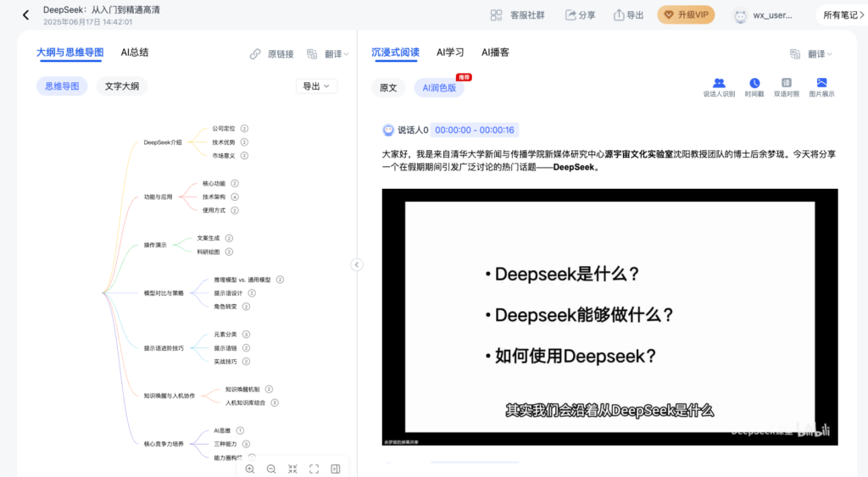Select the 思维导图 view
This screenshot has height=477, width=868.
(62, 86)
